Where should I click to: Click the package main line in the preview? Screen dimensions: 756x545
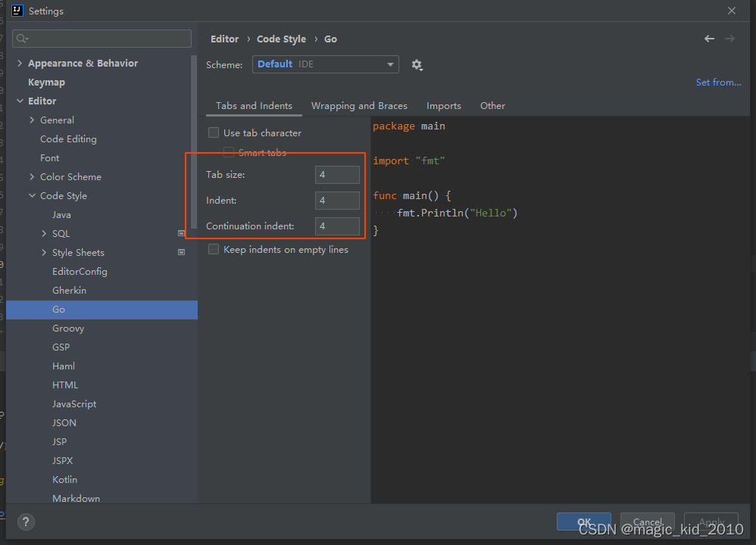point(409,126)
